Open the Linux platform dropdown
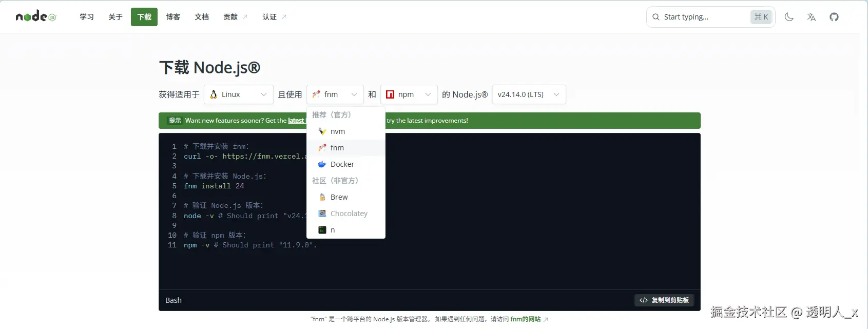868x329 pixels. pyautogui.click(x=239, y=94)
